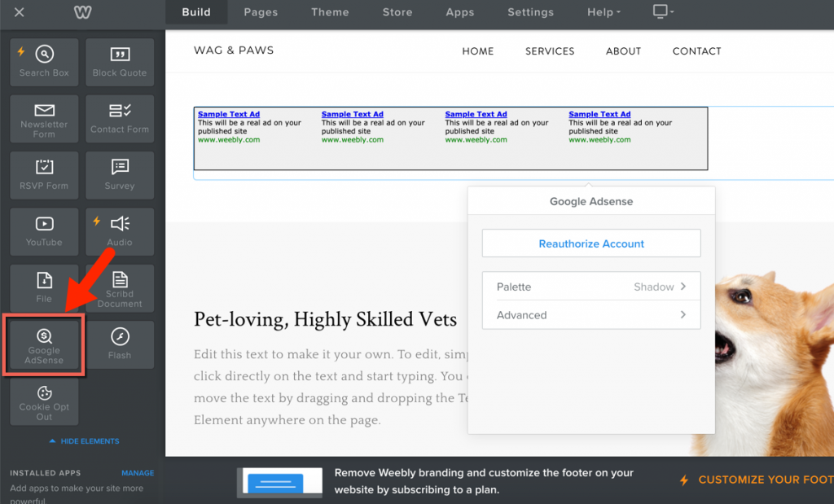Select the Cookie Opt Out element
This screenshot has width=834, height=504.
(x=44, y=401)
